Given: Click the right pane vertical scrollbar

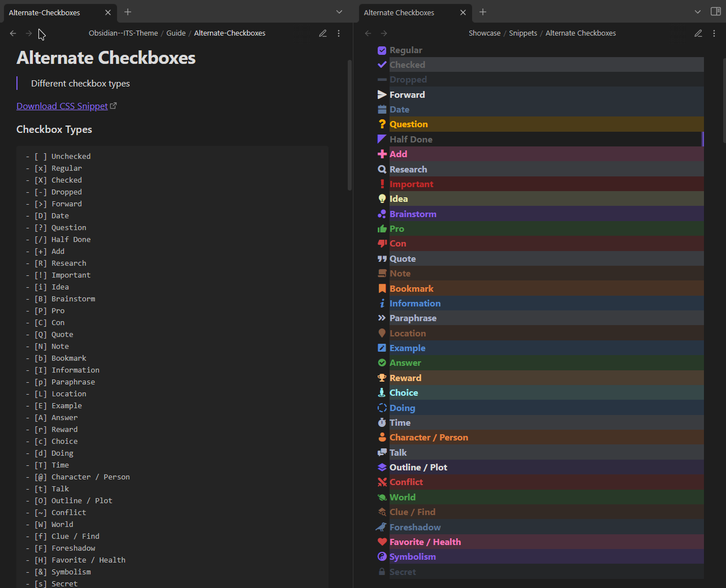Looking at the screenshot, I should [x=724, y=100].
